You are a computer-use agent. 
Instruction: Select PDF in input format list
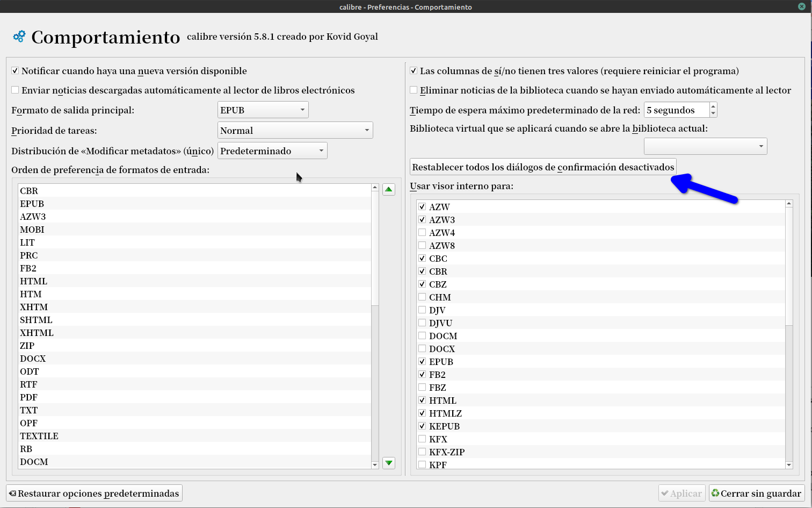tap(194, 397)
